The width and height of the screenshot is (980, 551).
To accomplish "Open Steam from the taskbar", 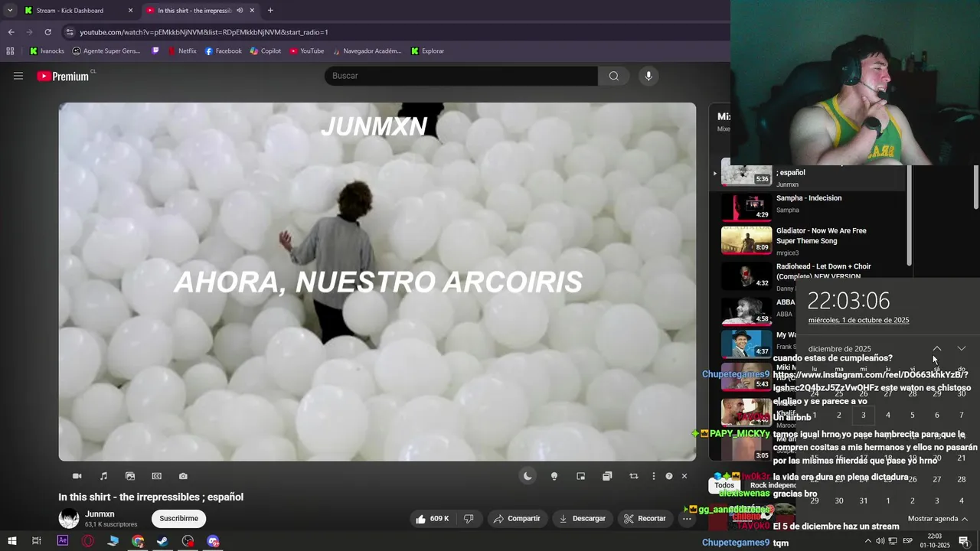I will pos(162,541).
